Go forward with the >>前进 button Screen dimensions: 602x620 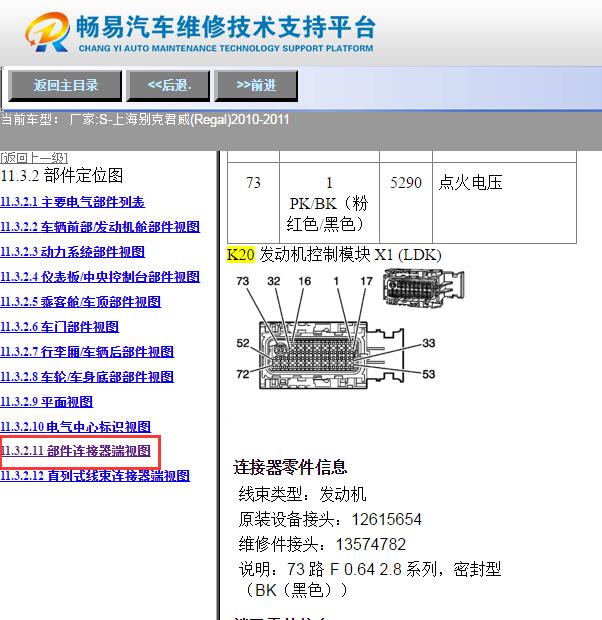(x=256, y=85)
